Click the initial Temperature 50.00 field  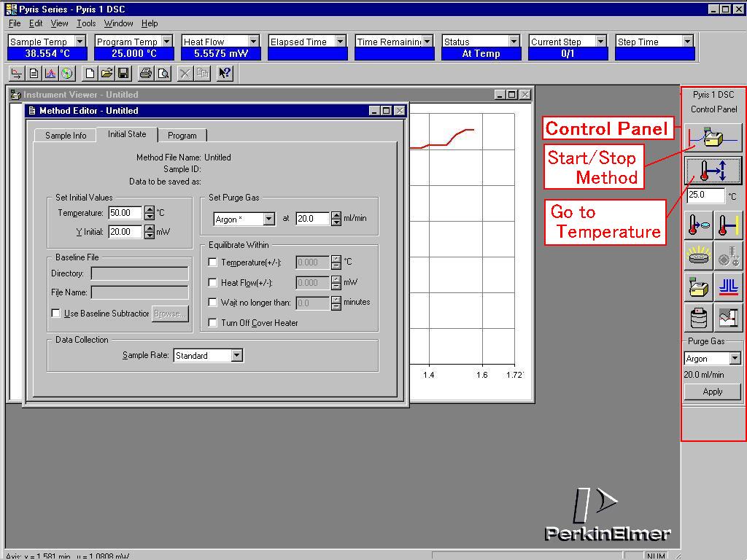click(125, 213)
